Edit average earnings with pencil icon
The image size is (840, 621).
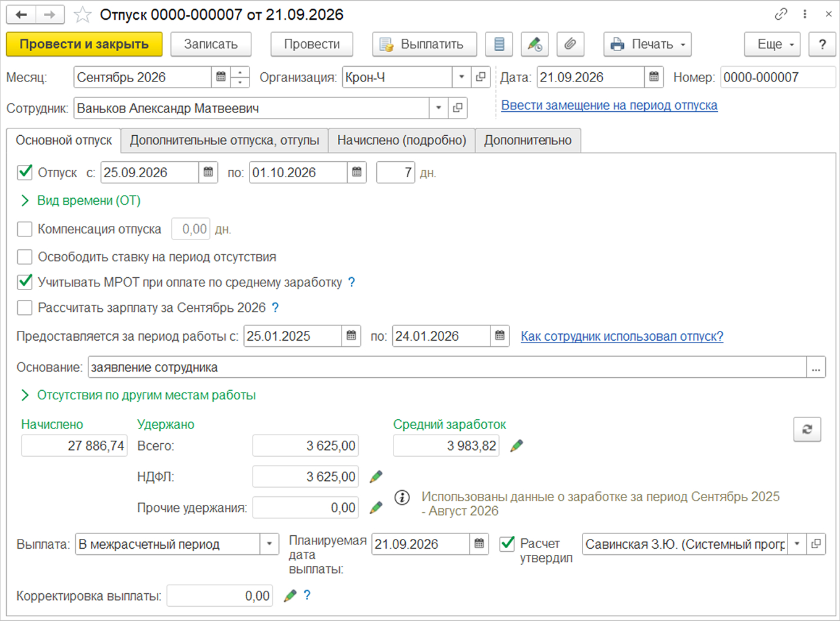pos(517,445)
